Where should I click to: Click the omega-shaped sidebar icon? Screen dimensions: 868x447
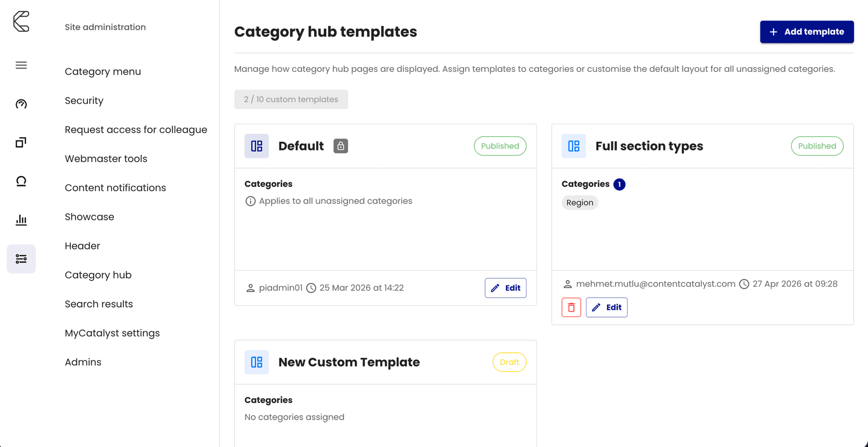21,181
